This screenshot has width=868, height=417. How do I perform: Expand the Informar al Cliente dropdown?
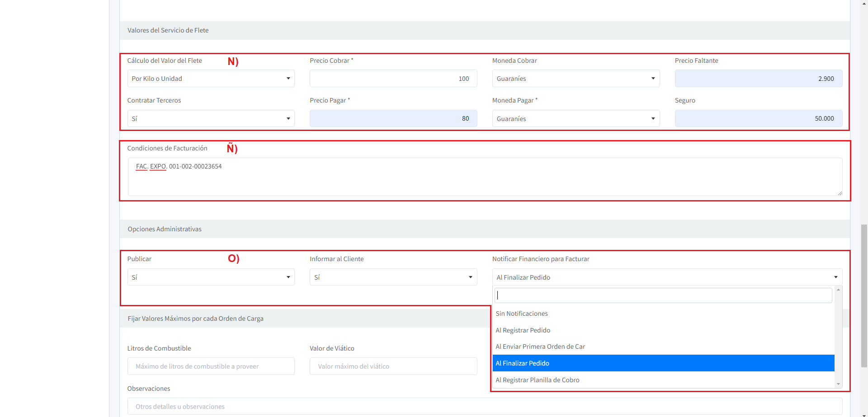pos(393,277)
